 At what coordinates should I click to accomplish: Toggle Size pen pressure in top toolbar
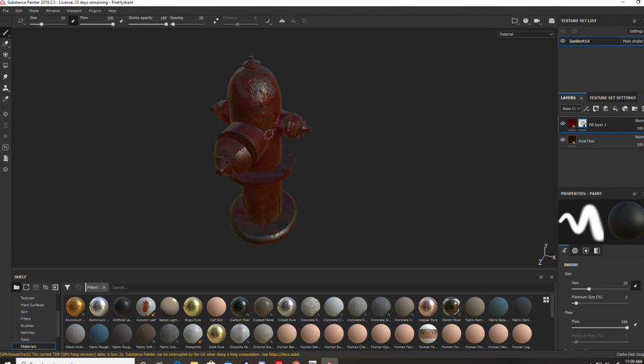coord(73,21)
